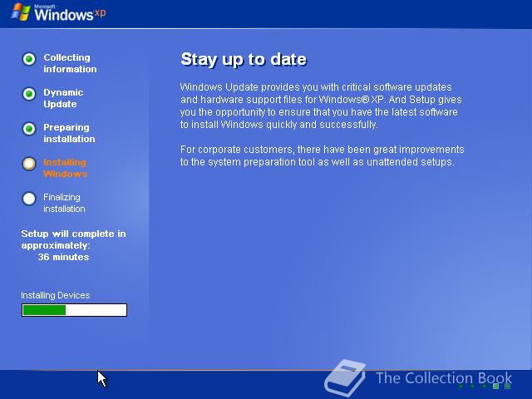Click the green Preparing installation step indicator

(x=29, y=129)
